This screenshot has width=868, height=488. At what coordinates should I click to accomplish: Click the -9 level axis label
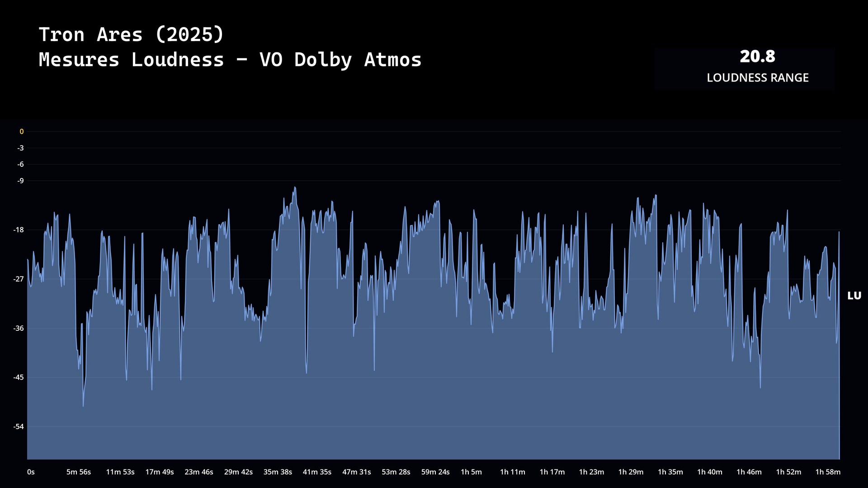pos(20,181)
